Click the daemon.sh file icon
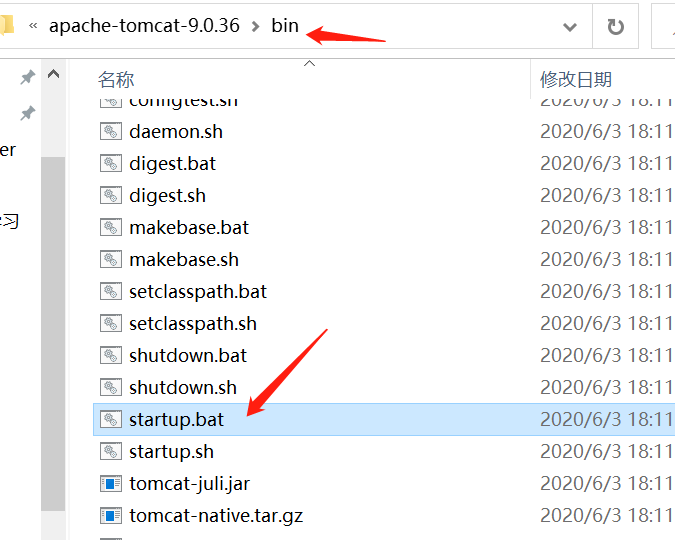 pyautogui.click(x=111, y=131)
